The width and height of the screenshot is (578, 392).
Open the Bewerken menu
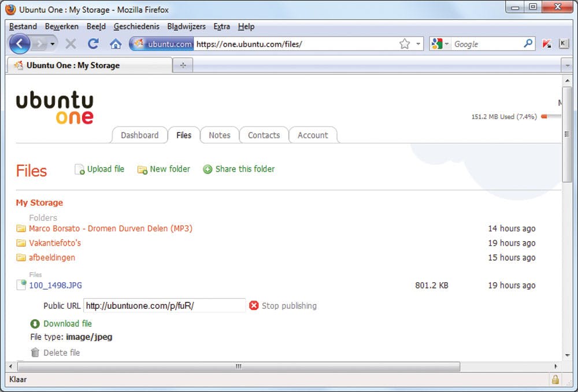(x=62, y=27)
